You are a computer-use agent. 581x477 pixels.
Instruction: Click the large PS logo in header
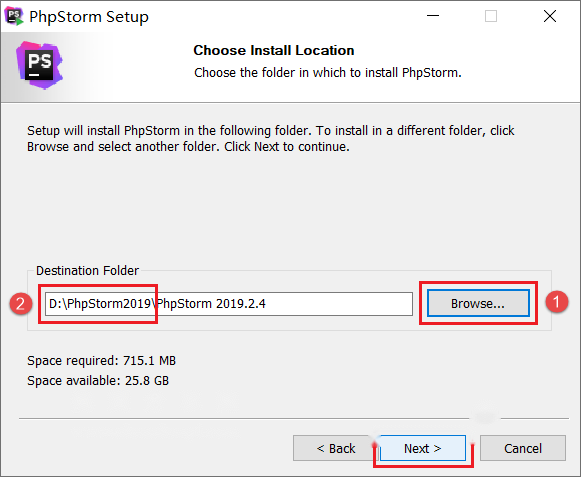point(40,65)
